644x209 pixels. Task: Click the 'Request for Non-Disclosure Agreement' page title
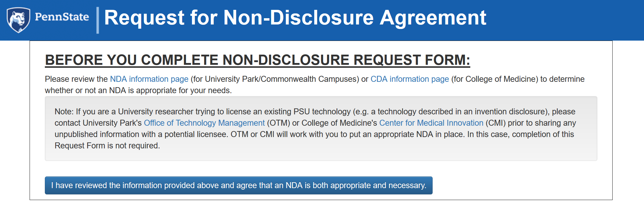295,18
